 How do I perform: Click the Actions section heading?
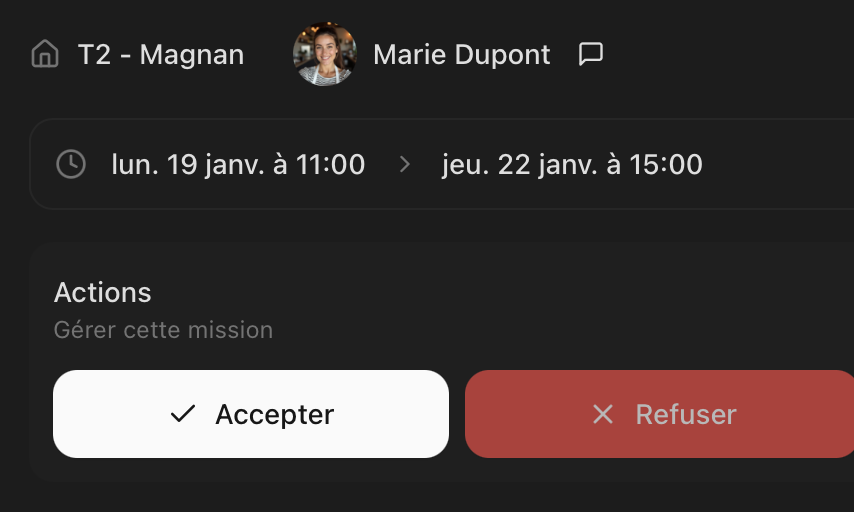[x=103, y=292]
